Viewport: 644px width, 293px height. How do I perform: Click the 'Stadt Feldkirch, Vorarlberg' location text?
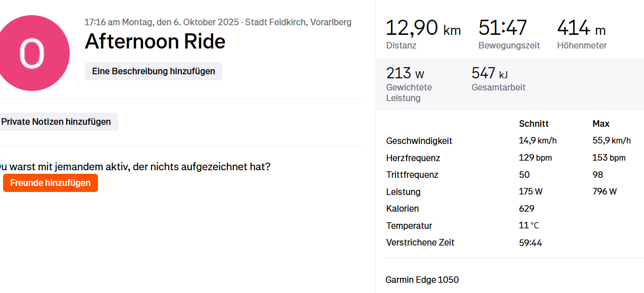point(298,22)
